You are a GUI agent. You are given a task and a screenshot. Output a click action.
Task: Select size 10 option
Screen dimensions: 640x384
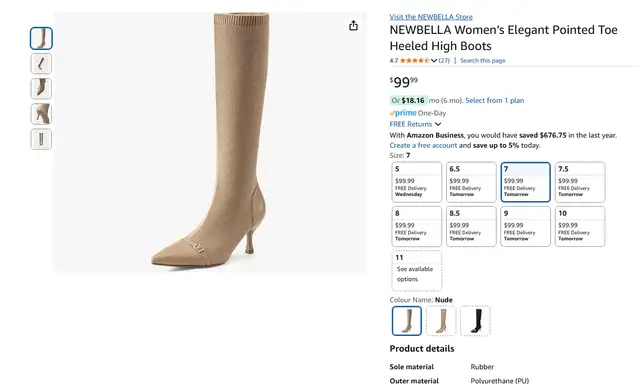580,226
